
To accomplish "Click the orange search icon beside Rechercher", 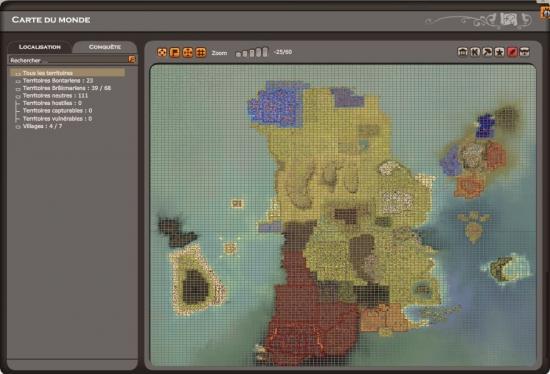I will tap(132, 59).
